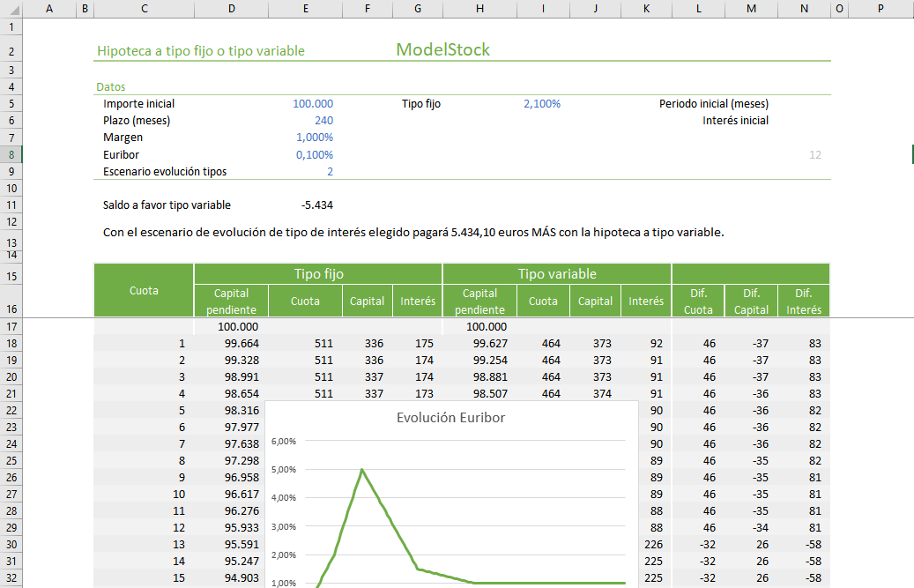Select the Saldo a favor value -5.434

coord(316,205)
